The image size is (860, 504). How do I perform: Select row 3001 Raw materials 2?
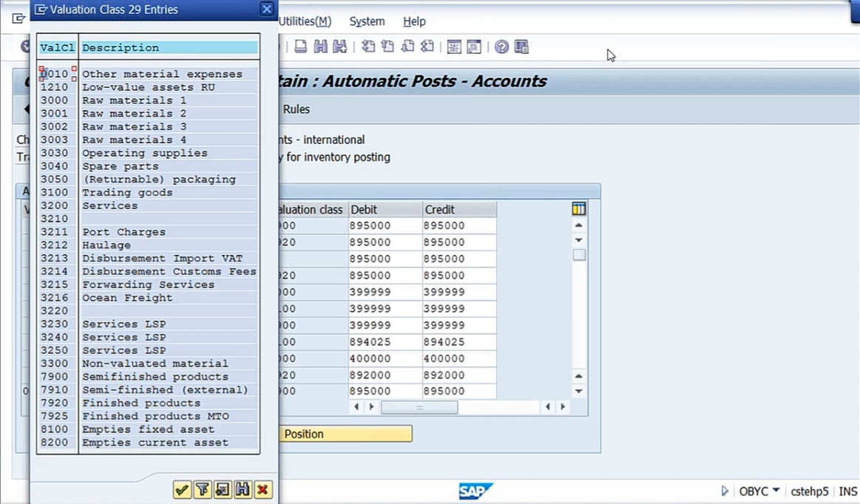click(149, 114)
